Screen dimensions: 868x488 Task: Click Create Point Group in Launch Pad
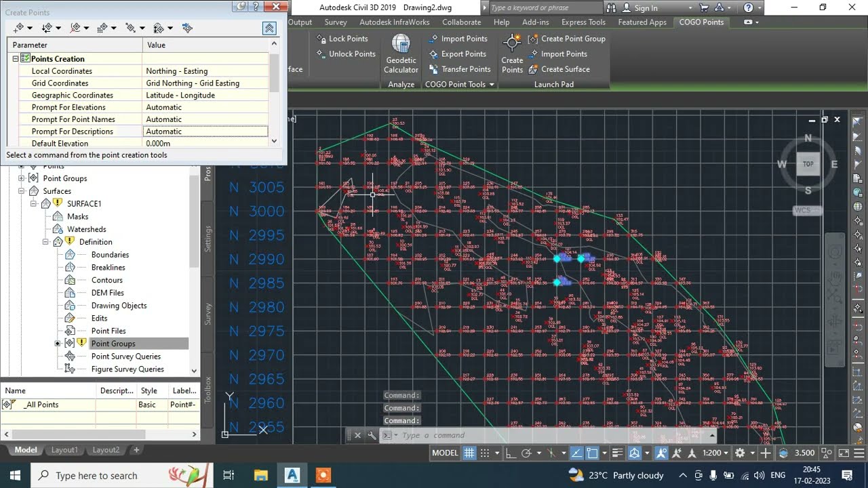[x=567, y=39]
